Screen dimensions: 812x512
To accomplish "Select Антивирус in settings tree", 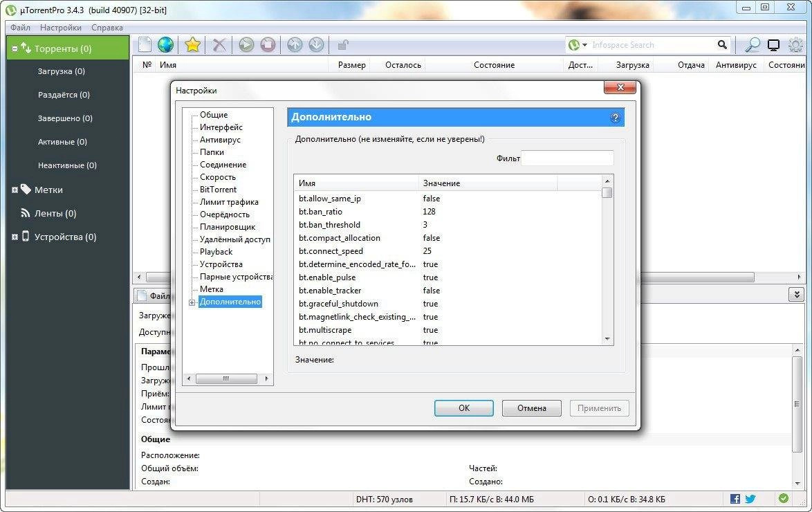I will tap(220, 139).
